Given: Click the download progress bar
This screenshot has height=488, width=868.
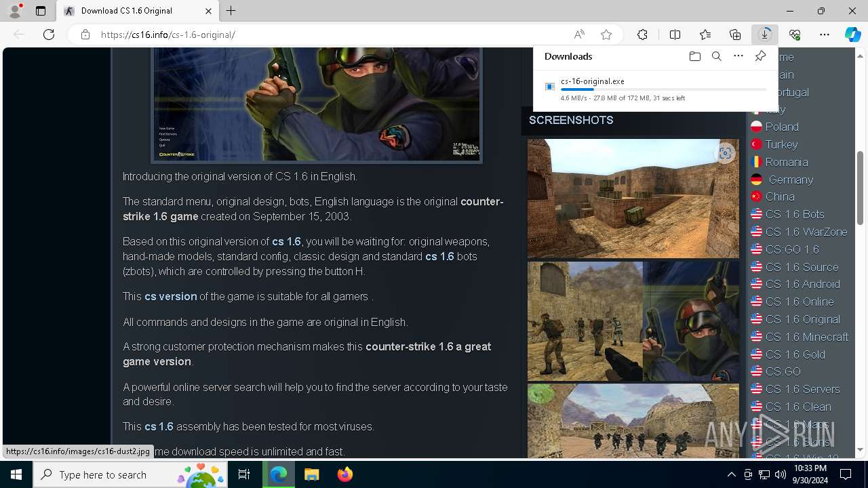Looking at the screenshot, I should click(x=663, y=89).
